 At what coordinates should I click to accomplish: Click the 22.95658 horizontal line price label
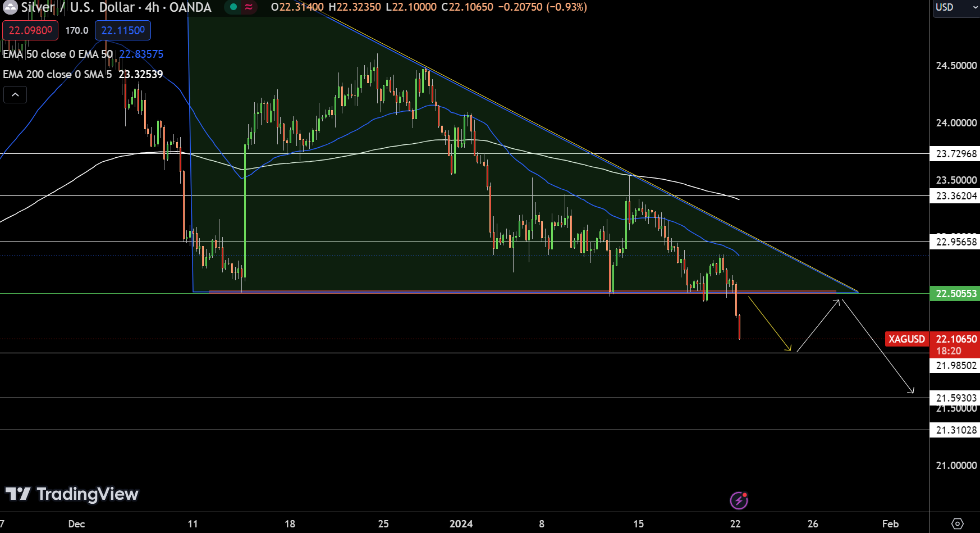pos(955,242)
